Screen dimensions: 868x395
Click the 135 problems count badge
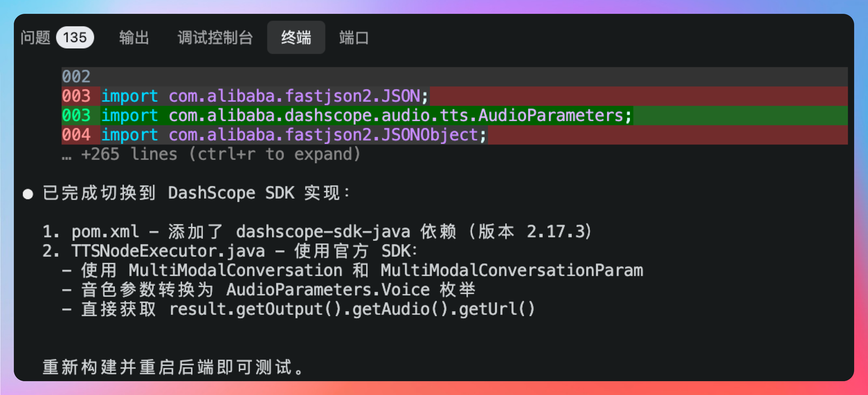[75, 37]
